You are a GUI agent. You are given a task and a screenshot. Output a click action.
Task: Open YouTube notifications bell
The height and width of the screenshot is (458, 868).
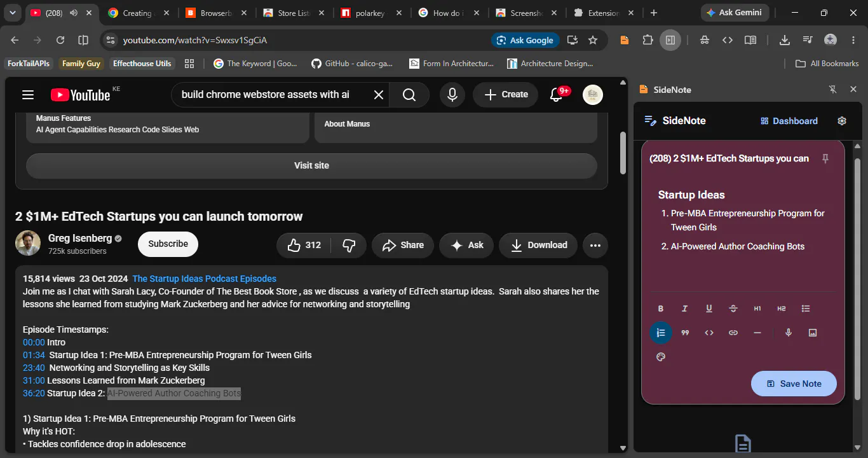tap(556, 95)
